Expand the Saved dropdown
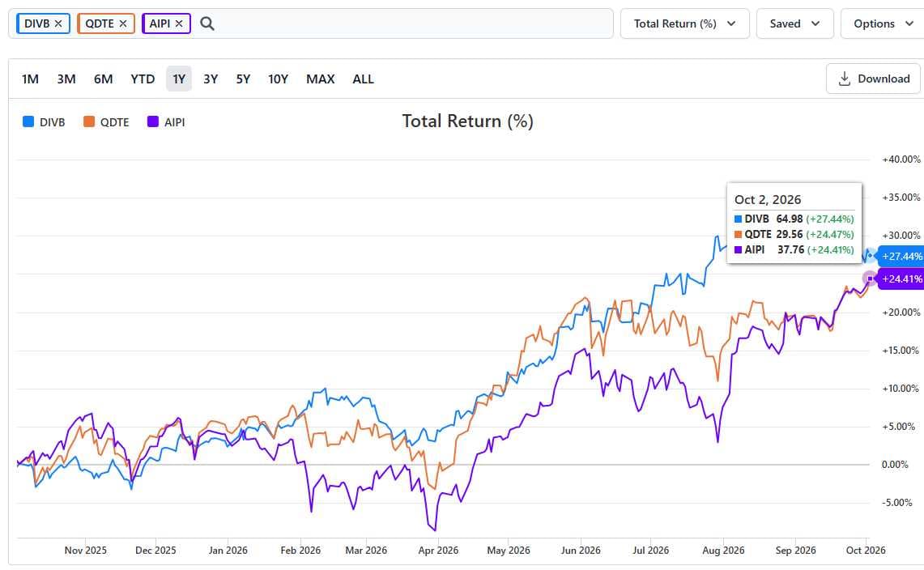Viewport: 924px width, 570px height. (795, 23)
